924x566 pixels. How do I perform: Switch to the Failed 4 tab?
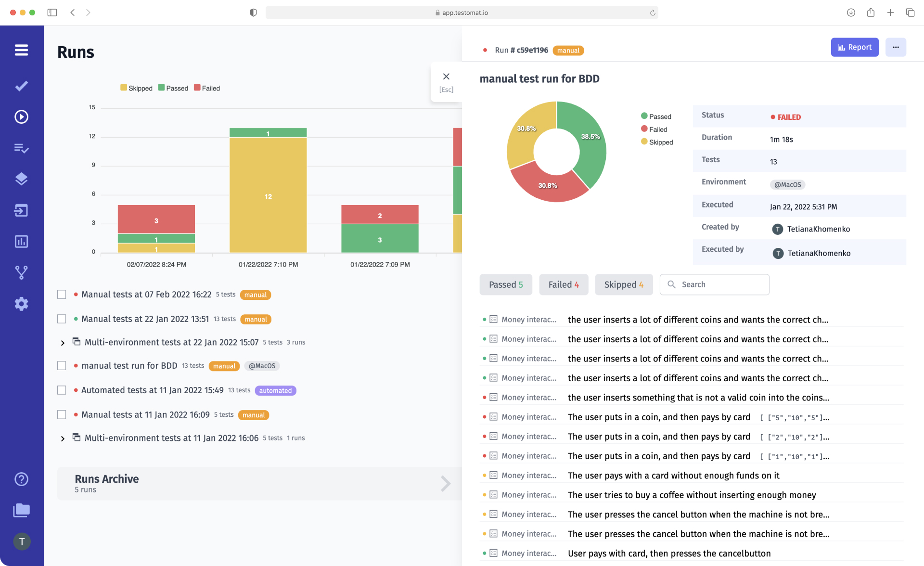point(563,284)
